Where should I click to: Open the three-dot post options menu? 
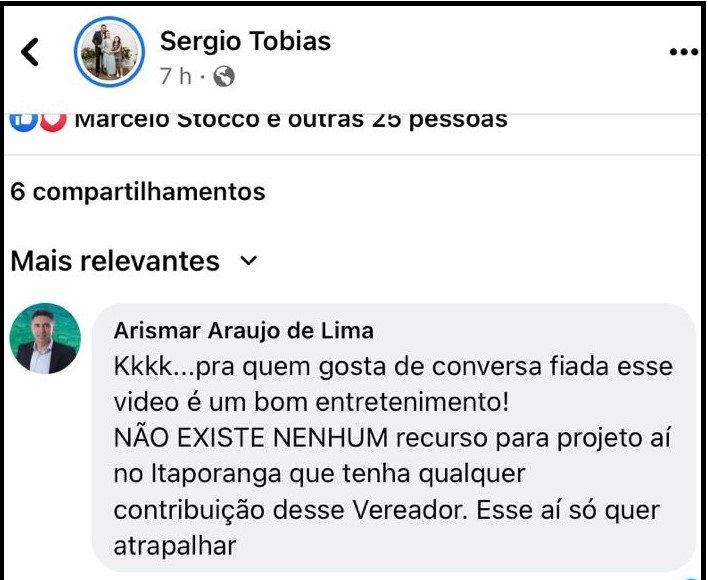683,53
